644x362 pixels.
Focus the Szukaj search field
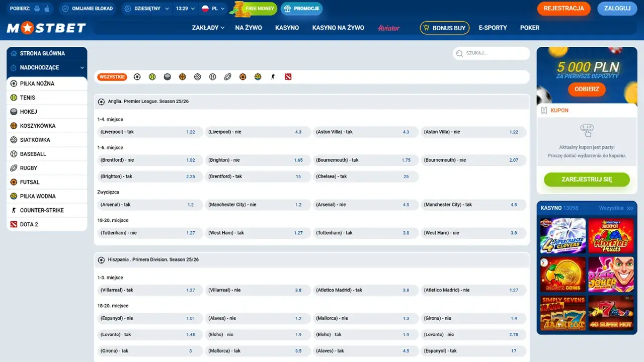tap(492, 53)
